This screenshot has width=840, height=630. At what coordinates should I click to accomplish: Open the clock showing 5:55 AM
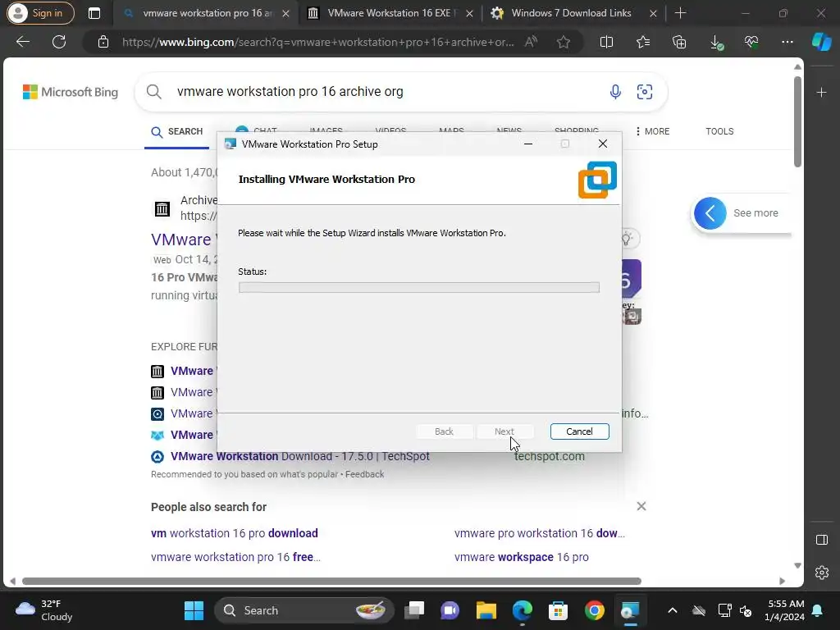tap(785, 610)
